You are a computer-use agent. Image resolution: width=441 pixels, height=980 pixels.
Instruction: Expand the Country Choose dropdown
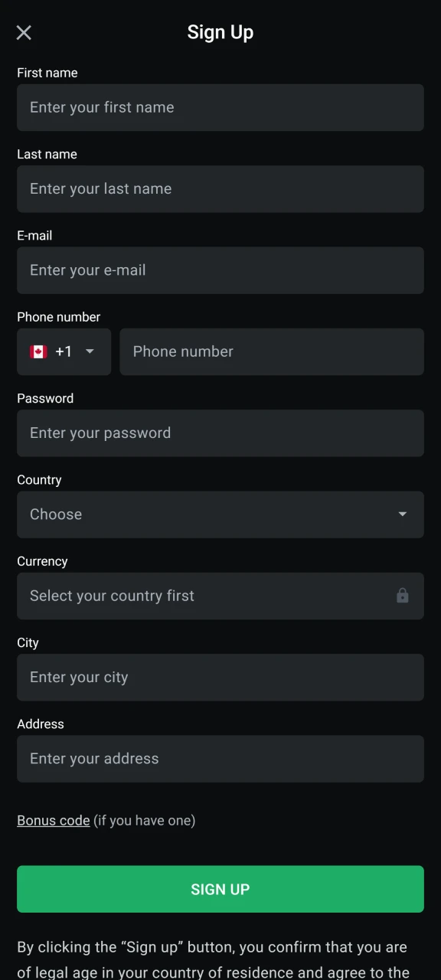220,514
